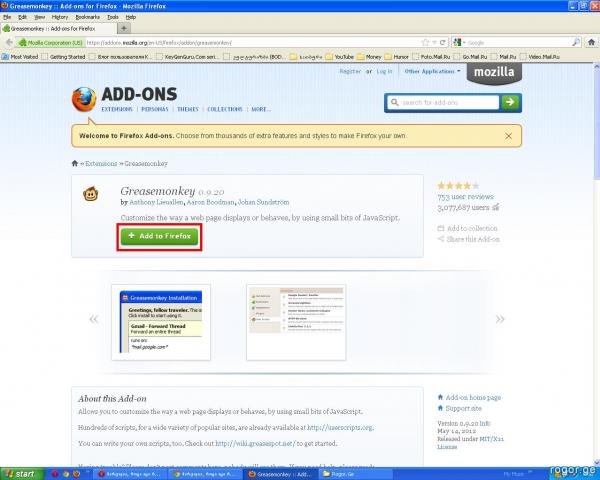Screen dimensions: 600x480
Task: Select the Greasemonkey browser tab
Action: pyautogui.click(x=57, y=29)
